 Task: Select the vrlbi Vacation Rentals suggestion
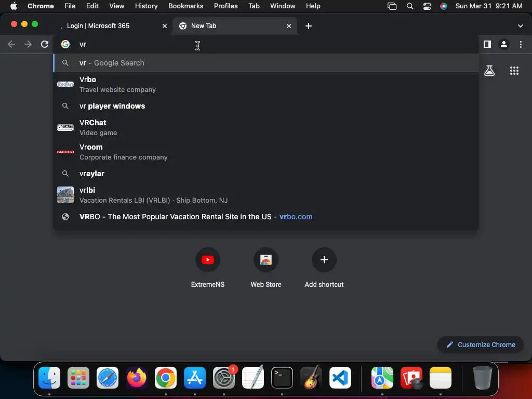coord(266,195)
